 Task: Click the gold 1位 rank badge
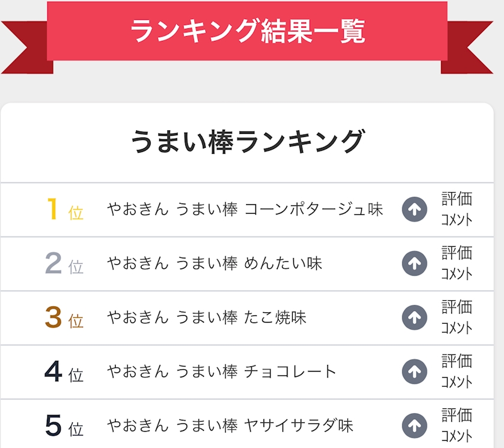click(x=64, y=210)
